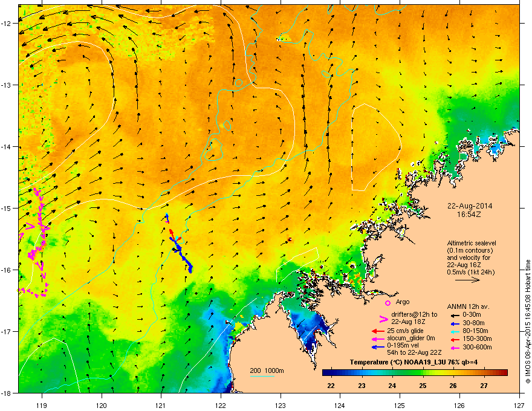The width and height of the screenshot is (532, 411).
Task: Click the colorbar tick label 27
Action: (484, 386)
